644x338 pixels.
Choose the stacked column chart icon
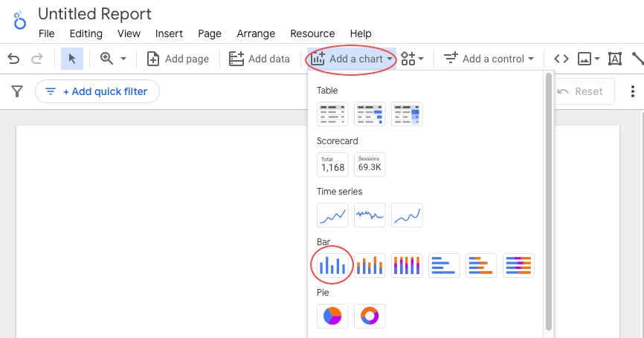click(370, 265)
